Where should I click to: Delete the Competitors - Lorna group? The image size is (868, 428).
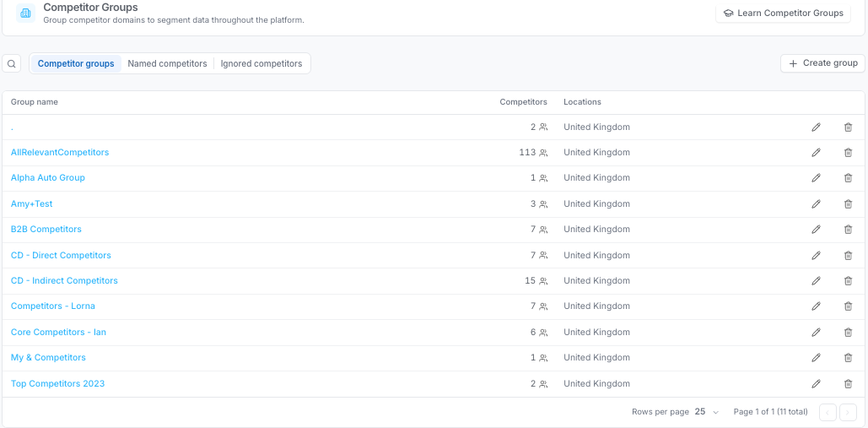pos(848,306)
